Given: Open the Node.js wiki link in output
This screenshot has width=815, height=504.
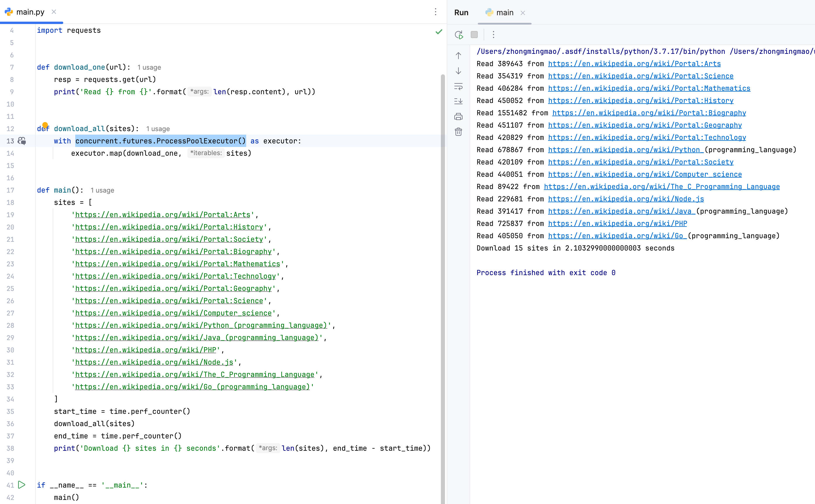Looking at the screenshot, I should (x=626, y=199).
